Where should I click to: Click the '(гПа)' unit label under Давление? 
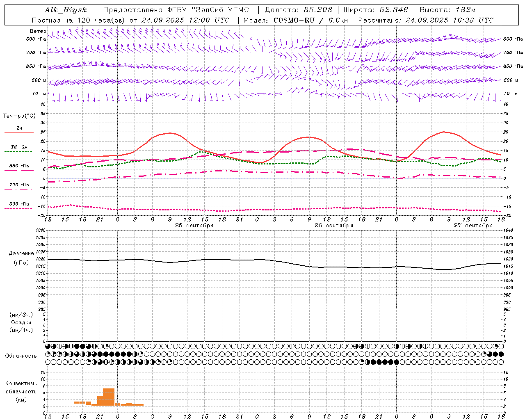coord(21,263)
